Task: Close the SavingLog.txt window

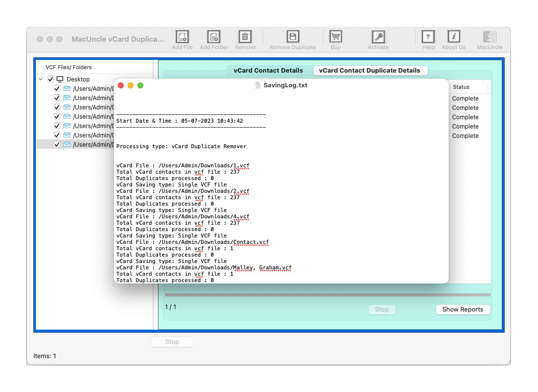Action: click(121, 85)
